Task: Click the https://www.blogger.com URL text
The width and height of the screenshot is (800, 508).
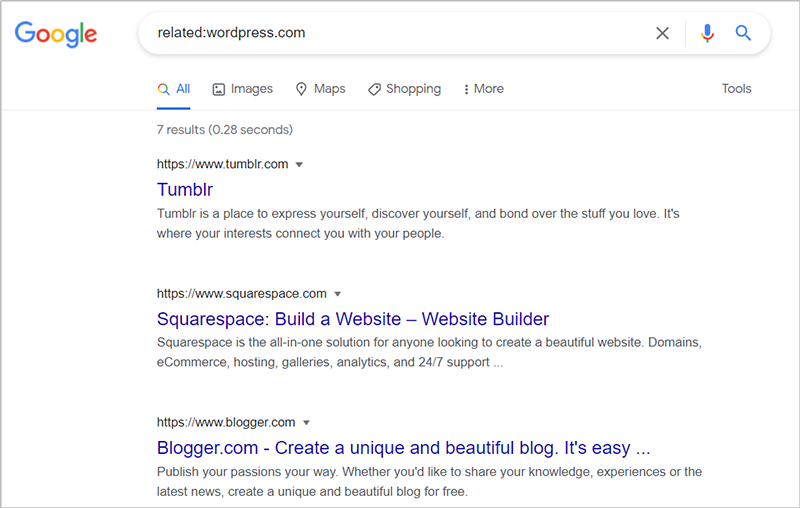Action: (x=226, y=422)
